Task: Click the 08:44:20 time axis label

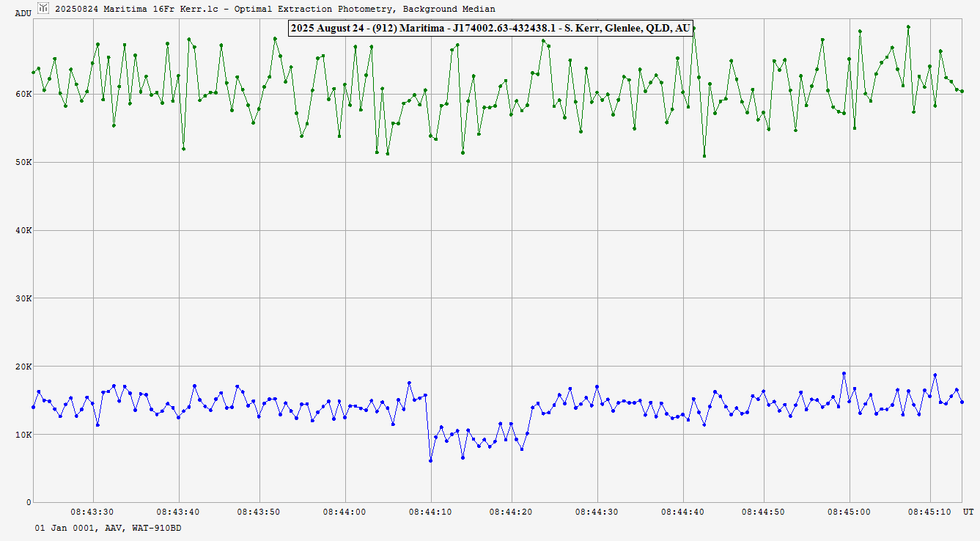Action: tap(512, 512)
